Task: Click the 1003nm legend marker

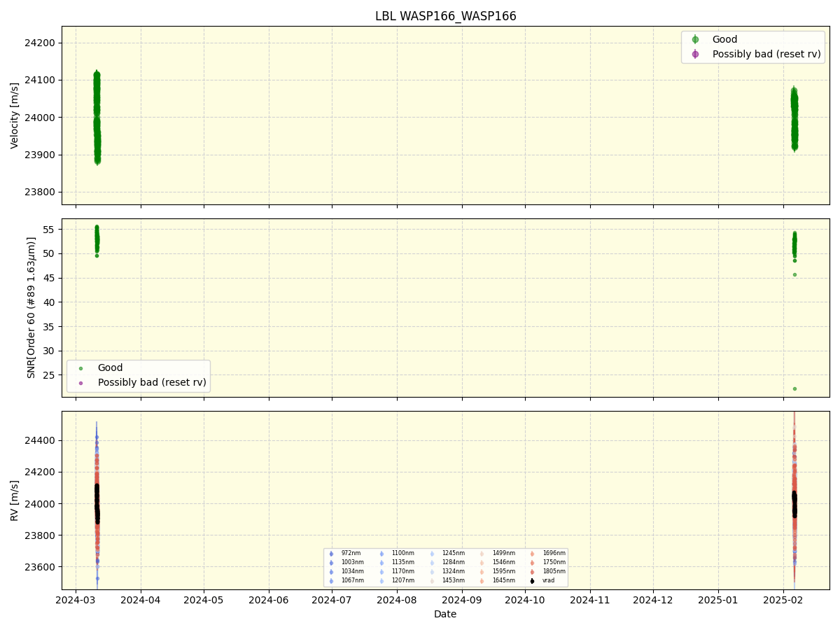Action: (x=331, y=563)
